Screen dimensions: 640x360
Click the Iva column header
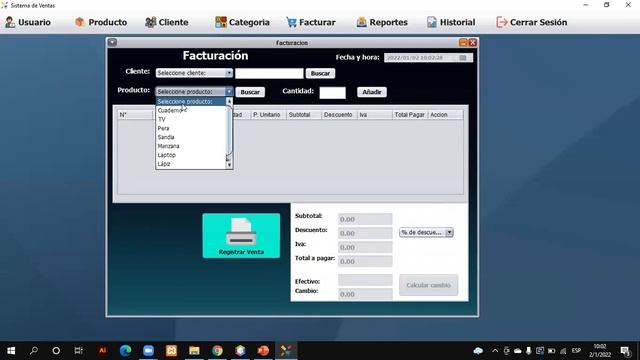tap(375, 115)
